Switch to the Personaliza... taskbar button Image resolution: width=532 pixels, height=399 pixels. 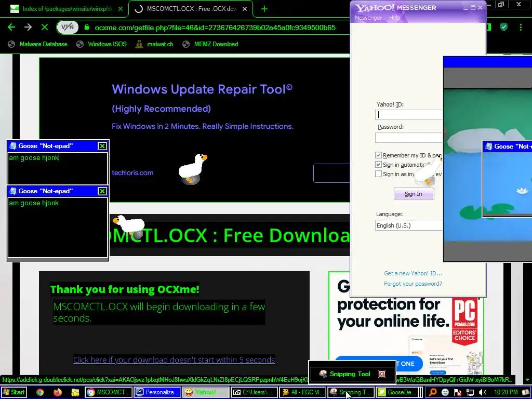tap(157, 392)
